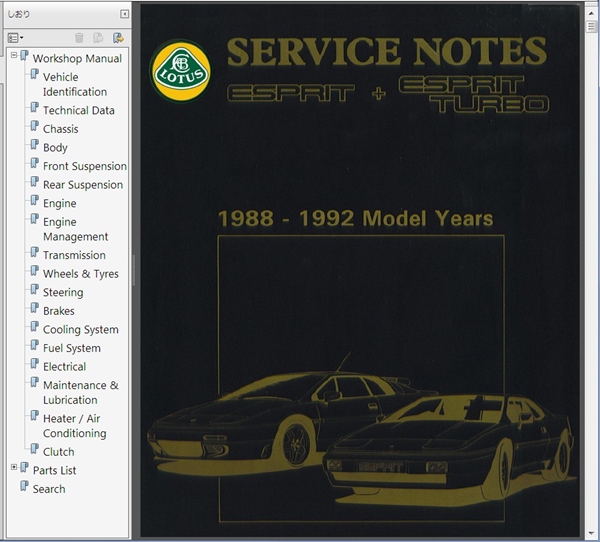Click the expand current bookmark icon
The image size is (600, 542).
tap(118, 38)
